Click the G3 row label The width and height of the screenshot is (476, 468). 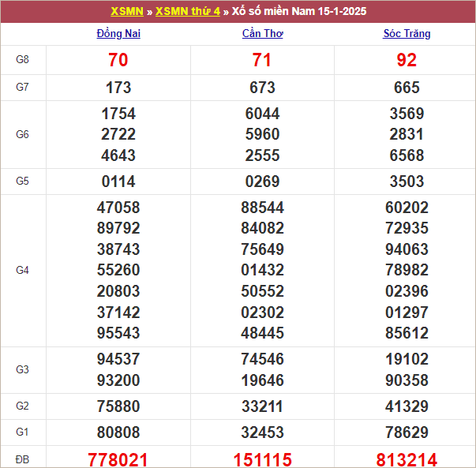click(x=23, y=369)
